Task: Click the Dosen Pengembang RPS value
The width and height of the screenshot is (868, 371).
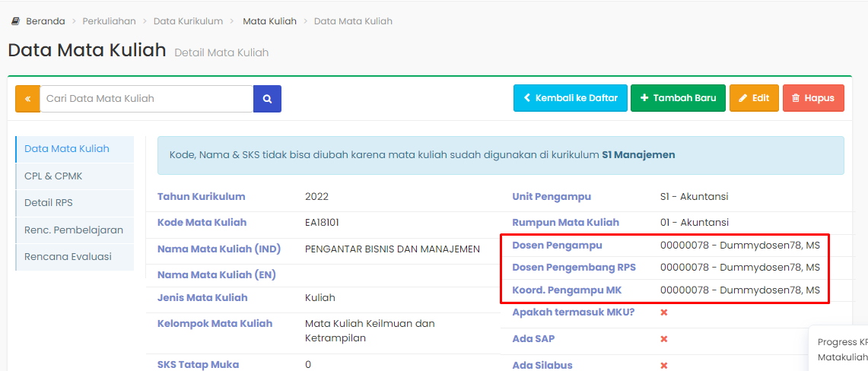Action: (740, 268)
